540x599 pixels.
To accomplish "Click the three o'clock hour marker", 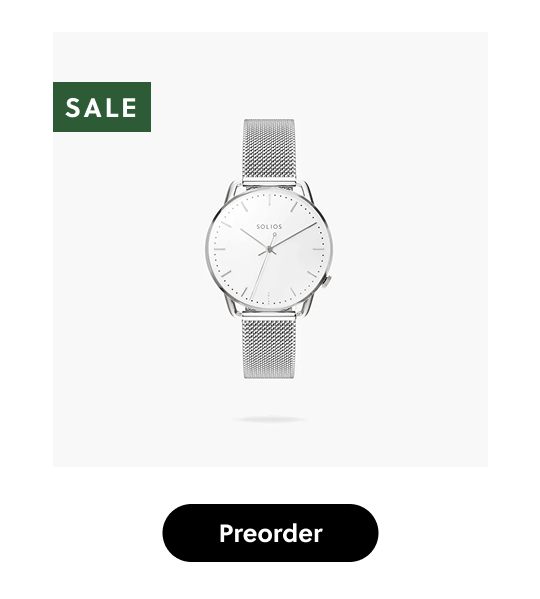I will coord(319,249).
